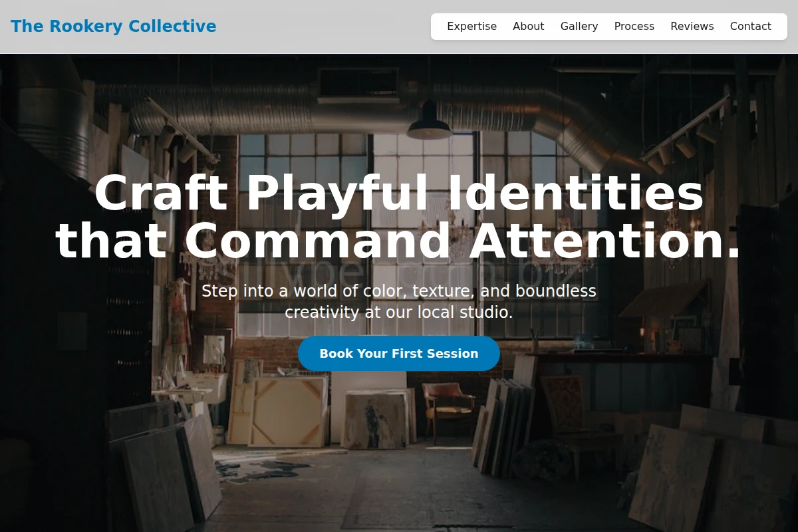Select Process in the navigation bar
Viewport: 798px width, 532px height.
click(634, 27)
